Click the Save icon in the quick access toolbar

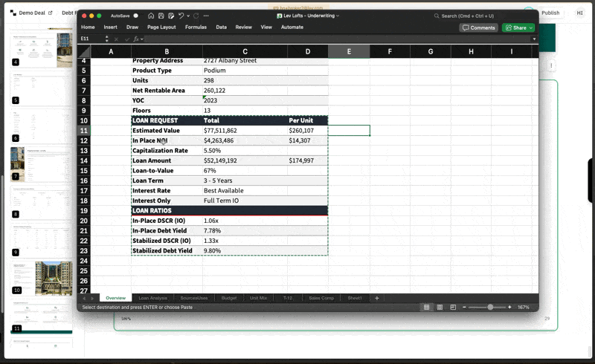pyautogui.click(x=161, y=15)
